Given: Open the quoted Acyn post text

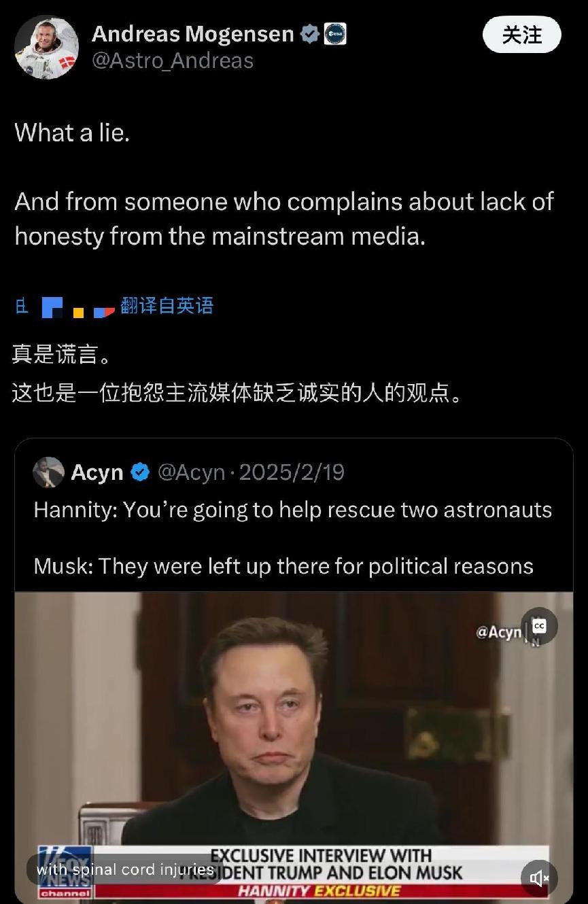Looking at the screenshot, I should pos(293,538).
